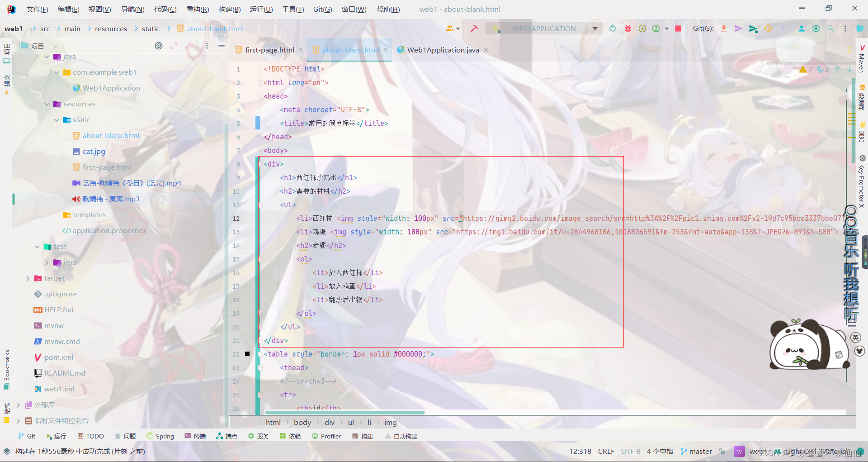Click the master branch status bar widget
This screenshot has height=462, width=868.
[x=696, y=451]
